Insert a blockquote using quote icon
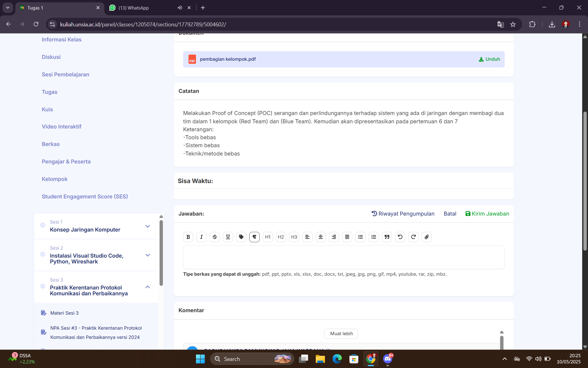 [387, 237]
